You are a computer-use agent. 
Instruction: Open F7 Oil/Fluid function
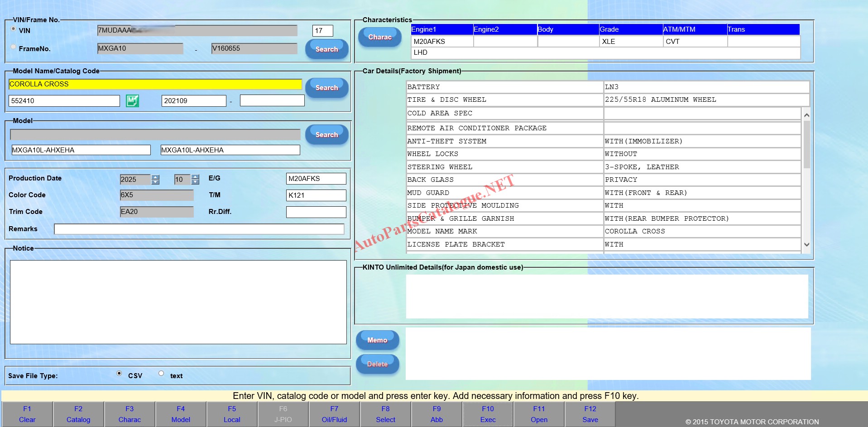coord(334,414)
